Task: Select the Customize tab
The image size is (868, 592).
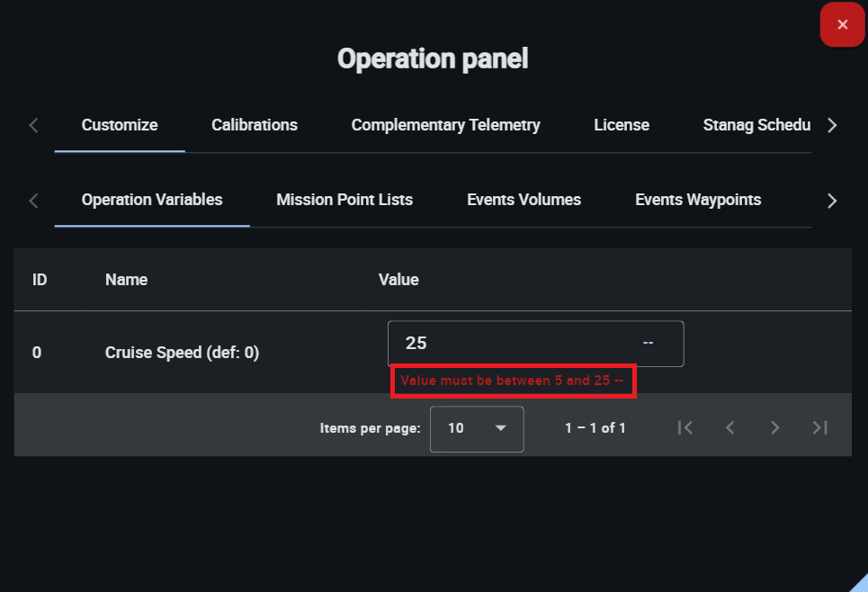Action: pyautogui.click(x=120, y=125)
